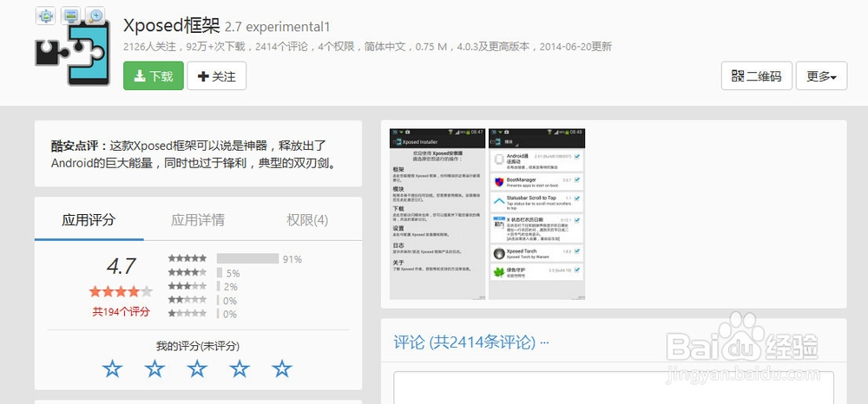The image size is (868, 404).
Task: Rate the app three stars under 我的评分
Action: tap(197, 368)
